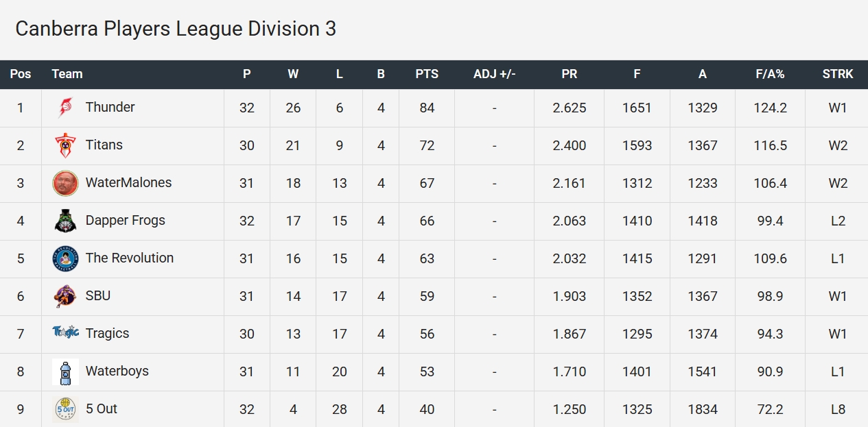Image resolution: width=868 pixels, height=427 pixels.
Task: Click The Revolution team badge
Action: (65, 258)
